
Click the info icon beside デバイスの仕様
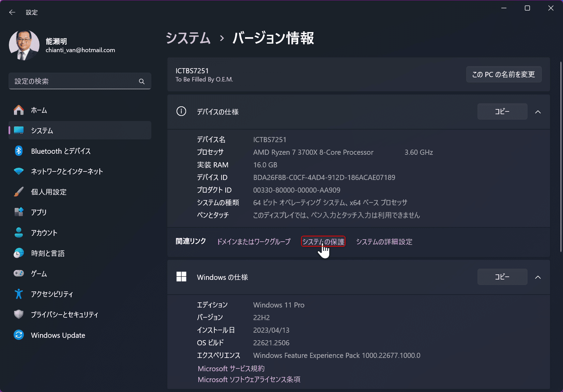tap(181, 111)
